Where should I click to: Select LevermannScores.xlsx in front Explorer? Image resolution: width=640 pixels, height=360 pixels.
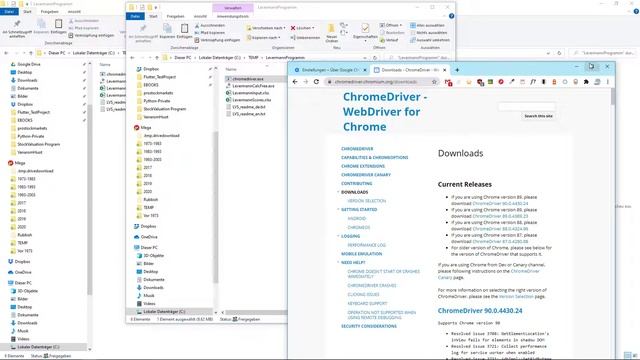click(249, 100)
